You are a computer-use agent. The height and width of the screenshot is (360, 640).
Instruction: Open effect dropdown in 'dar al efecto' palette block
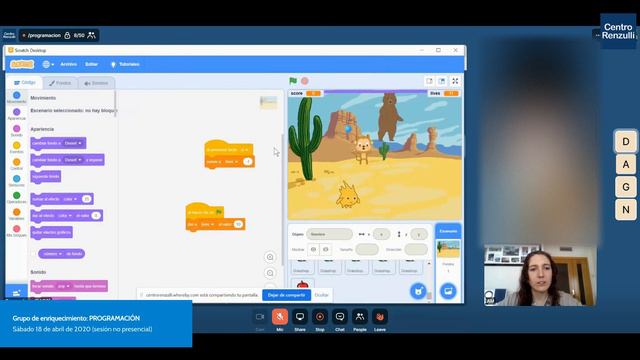point(65,216)
